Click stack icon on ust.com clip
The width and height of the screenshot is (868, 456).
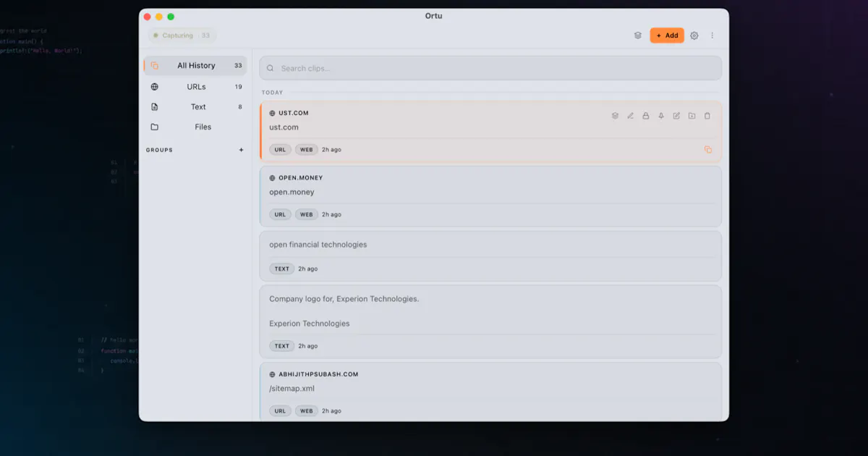click(615, 116)
